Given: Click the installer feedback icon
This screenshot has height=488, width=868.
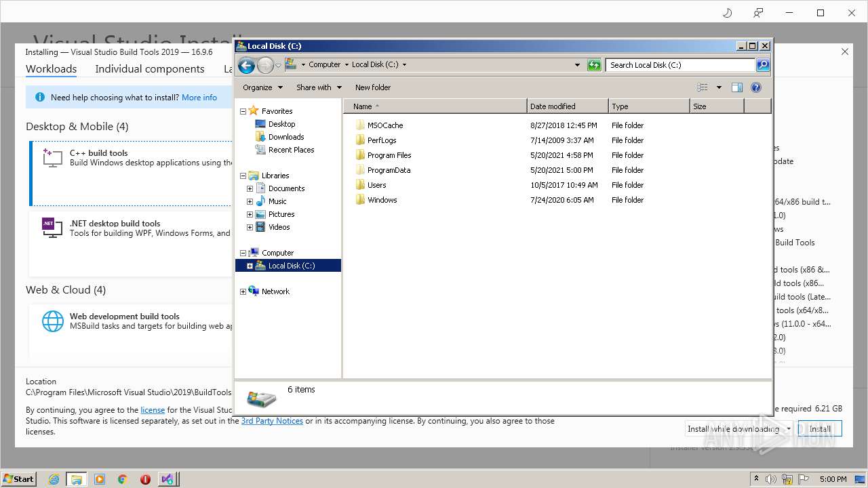Looking at the screenshot, I should pyautogui.click(x=758, y=13).
